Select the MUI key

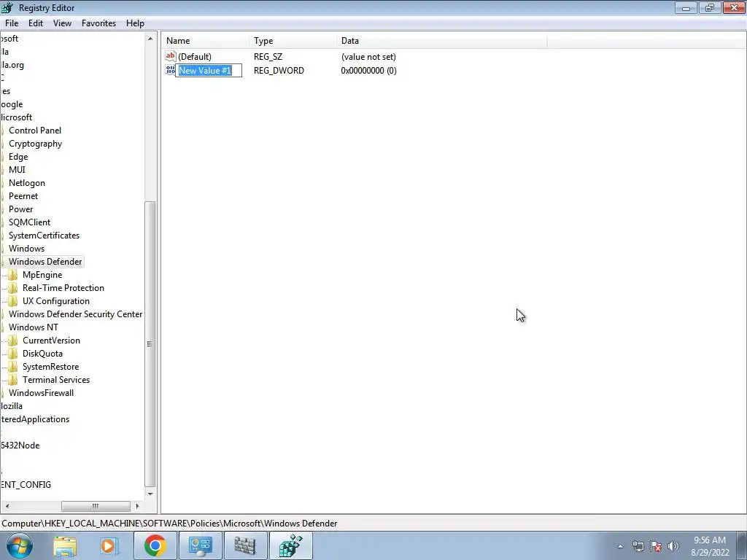17,170
